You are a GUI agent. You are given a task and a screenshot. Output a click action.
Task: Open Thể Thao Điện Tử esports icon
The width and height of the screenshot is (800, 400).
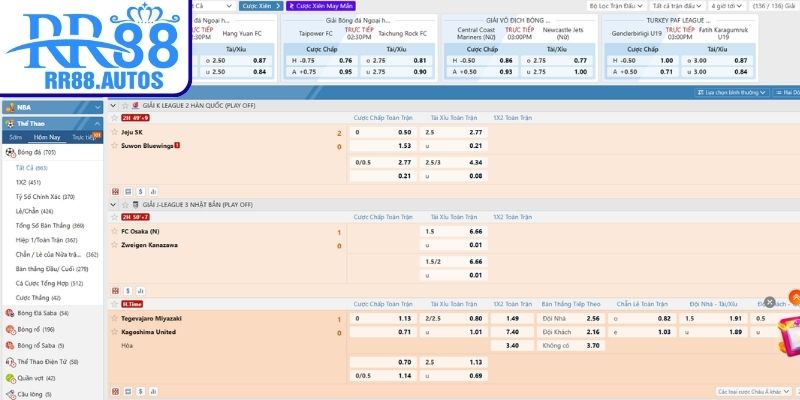(10, 361)
